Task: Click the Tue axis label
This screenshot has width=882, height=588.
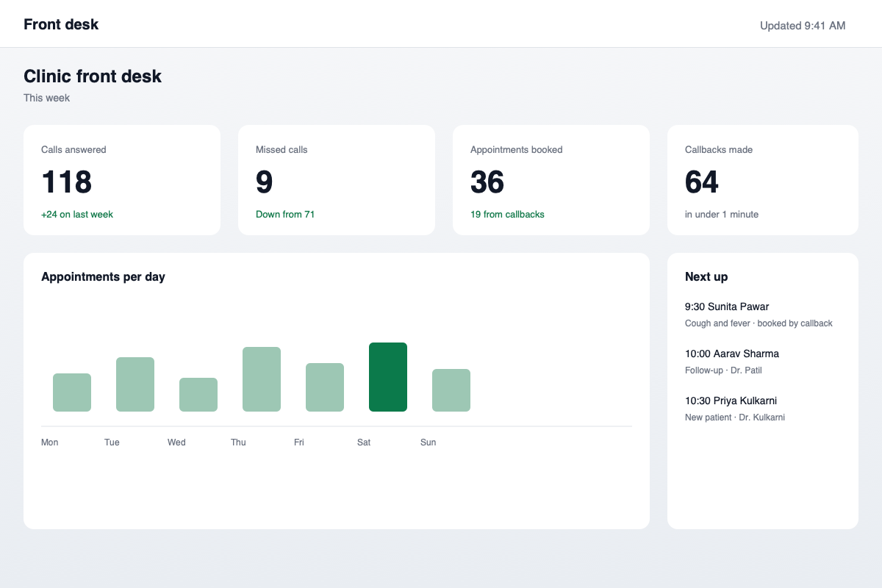Action: [x=112, y=442]
